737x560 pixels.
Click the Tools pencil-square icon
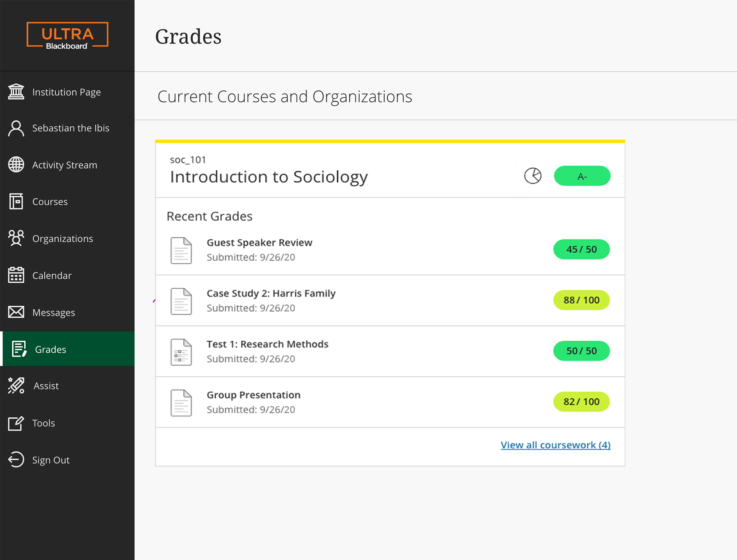point(16,423)
